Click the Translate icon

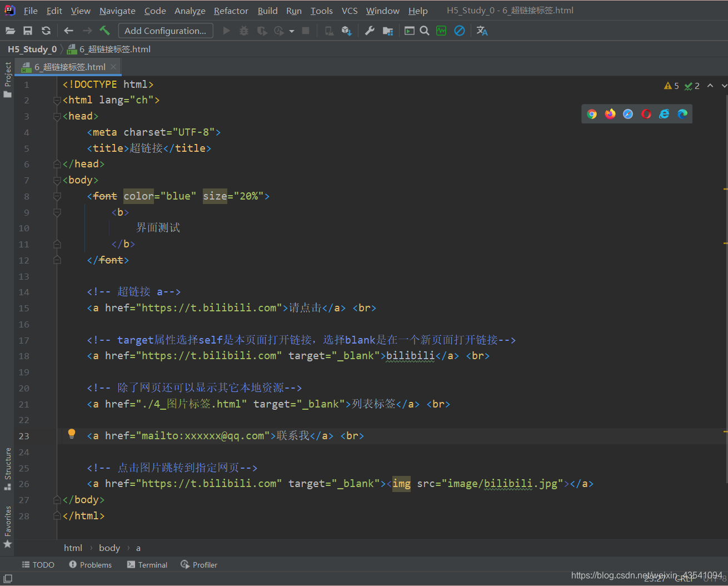[x=482, y=31]
